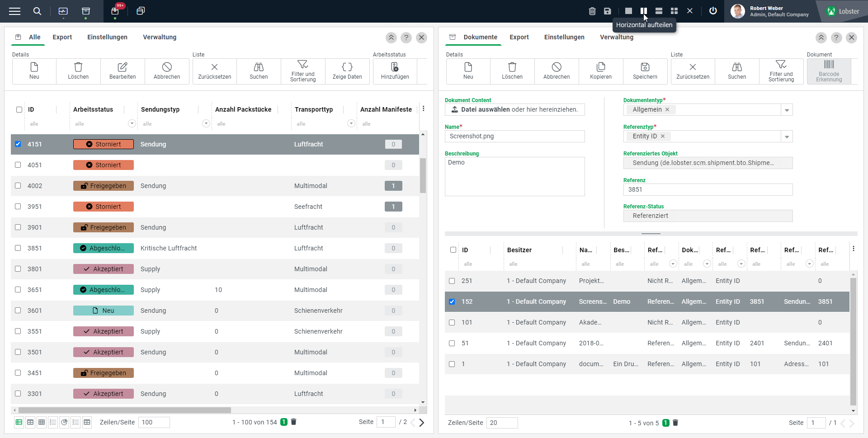Click the power logout icon

(713, 11)
